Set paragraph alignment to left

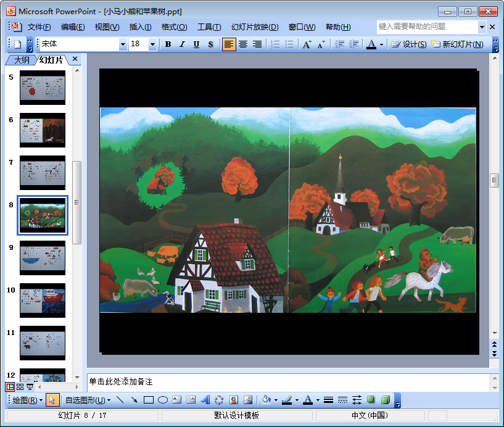[x=229, y=44]
